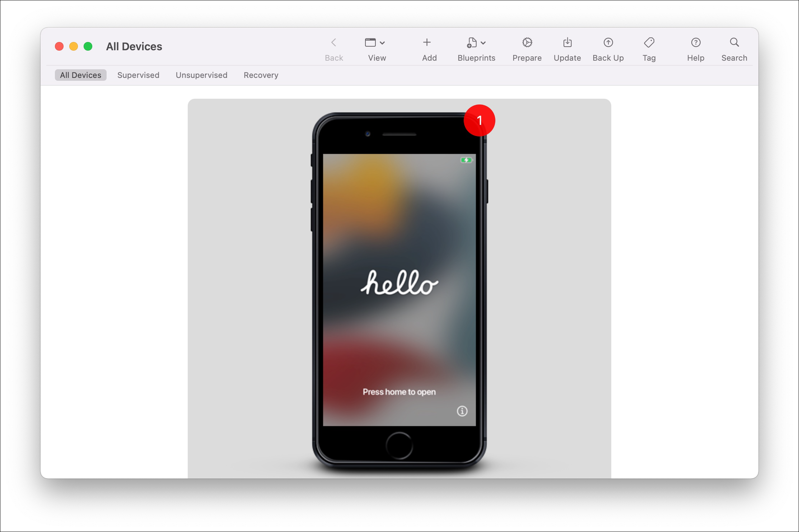799x532 pixels.
Task: Select the All Devices tab
Action: pyautogui.click(x=81, y=75)
